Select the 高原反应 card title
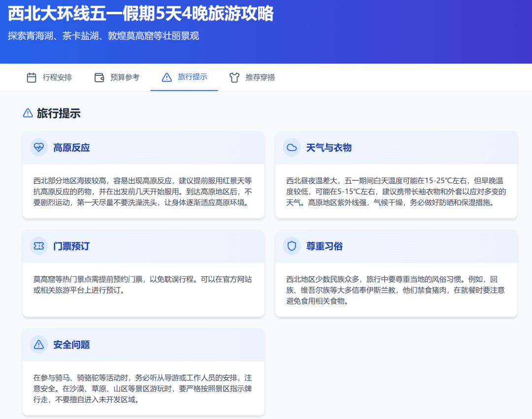This screenshot has width=532, height=419. pyautogui.click(x=71, y=148)
